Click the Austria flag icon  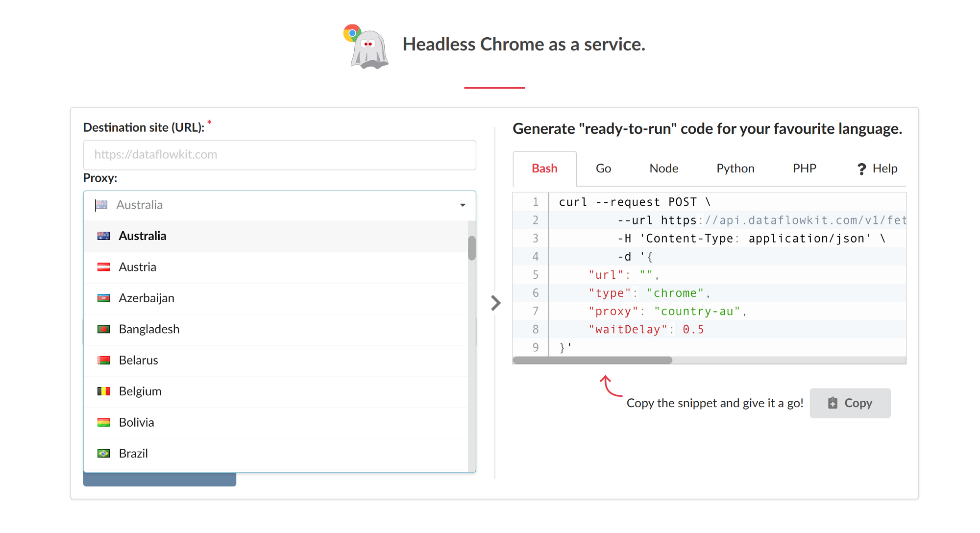[x=103, y=267]
